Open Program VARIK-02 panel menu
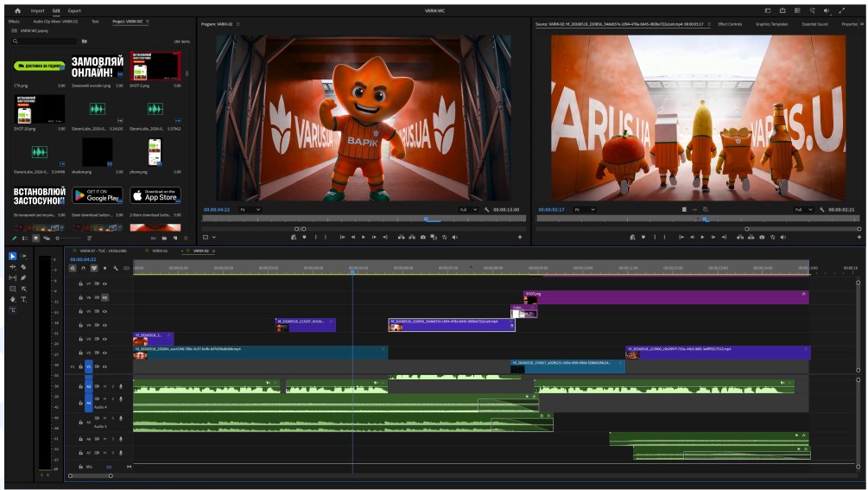868x490 pixels. point(238,24)
